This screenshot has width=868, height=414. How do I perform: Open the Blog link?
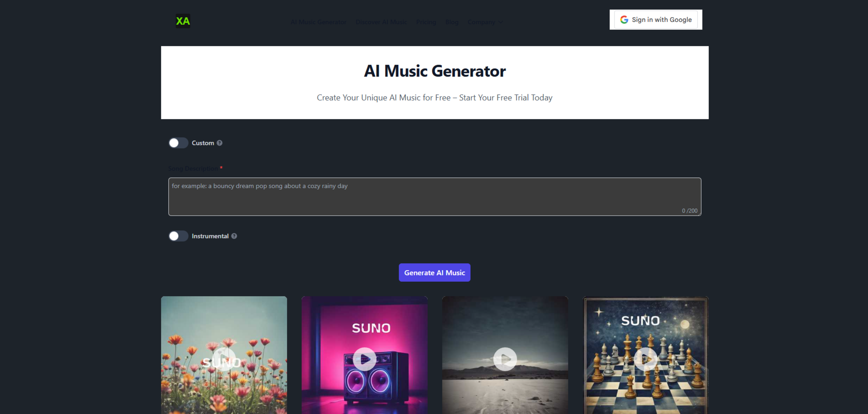click(x=452, y=22)
